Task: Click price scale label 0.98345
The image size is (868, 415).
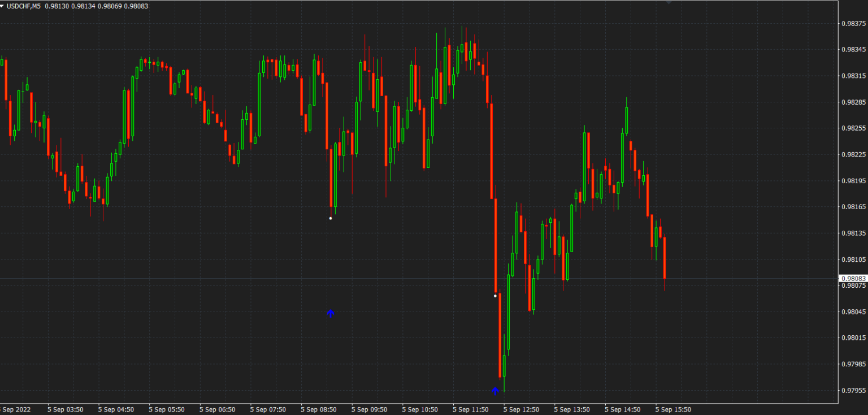Action: (853, 50)
